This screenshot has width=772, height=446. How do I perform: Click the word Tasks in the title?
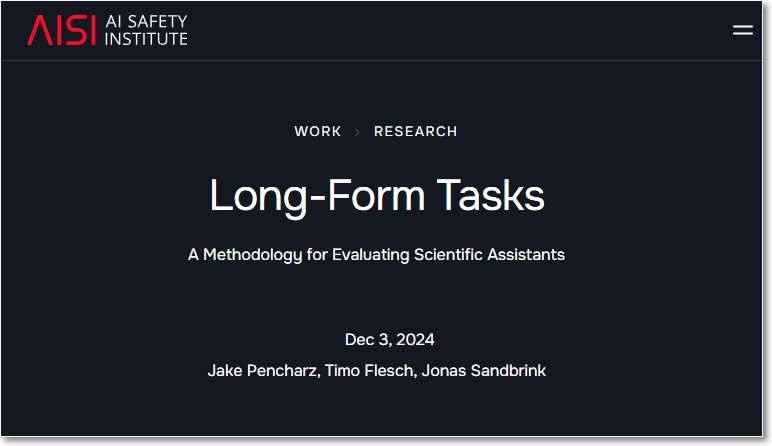[490, 195]
